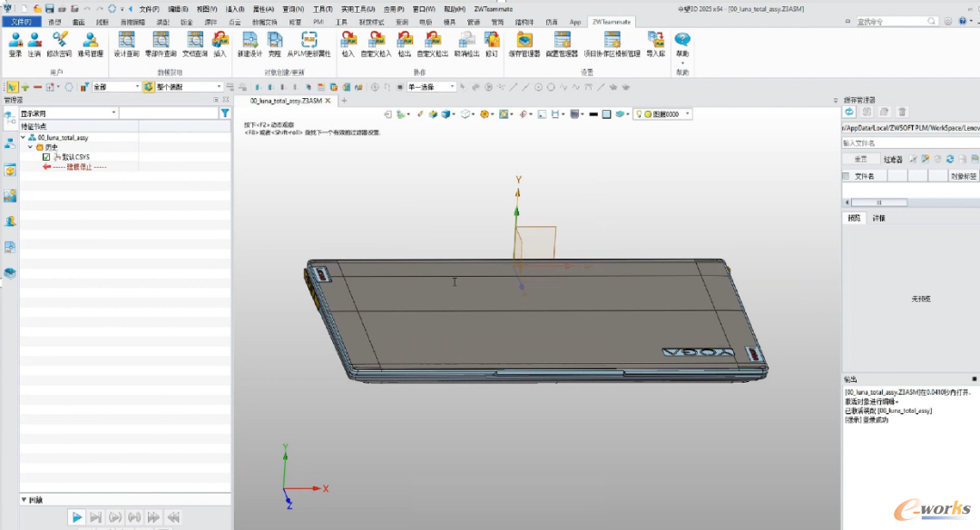Open 项目协作区模板管理 template management
This screenshot has height=530, width=980.
pyautogui.click(x=612, y=44)
